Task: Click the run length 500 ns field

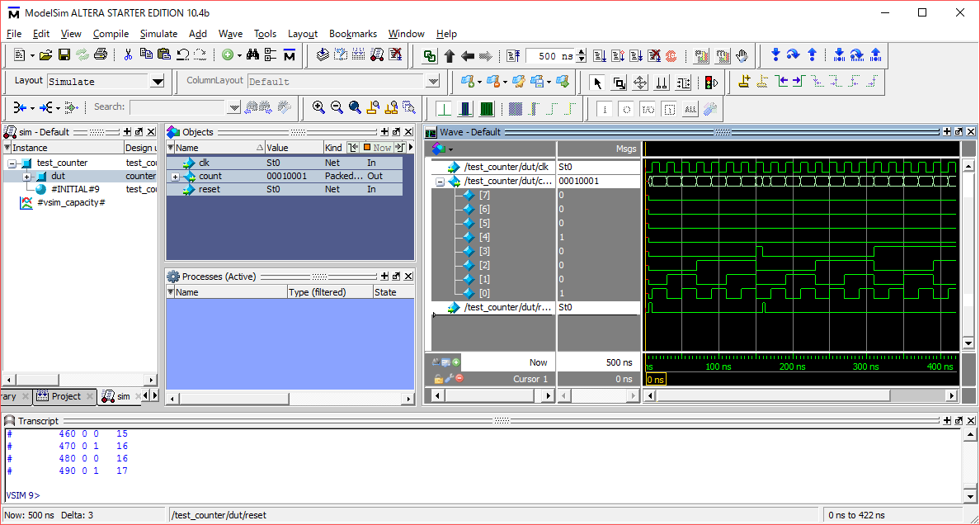Action: click(x=549, y=56)
